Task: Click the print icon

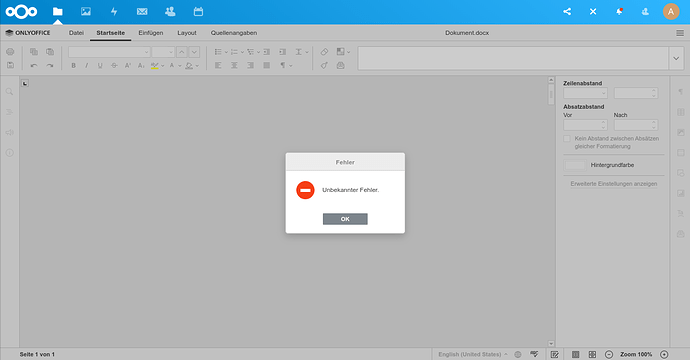Action: [10, 52]
